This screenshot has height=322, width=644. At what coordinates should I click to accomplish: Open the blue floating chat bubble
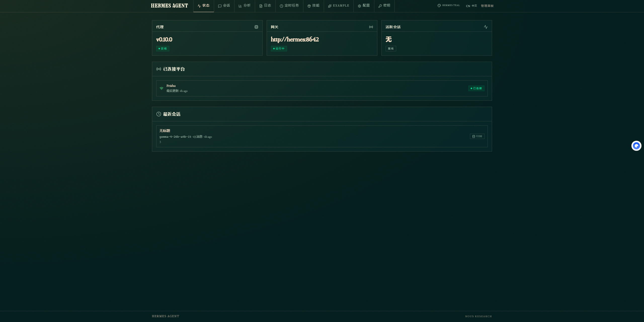coord(636,146)
